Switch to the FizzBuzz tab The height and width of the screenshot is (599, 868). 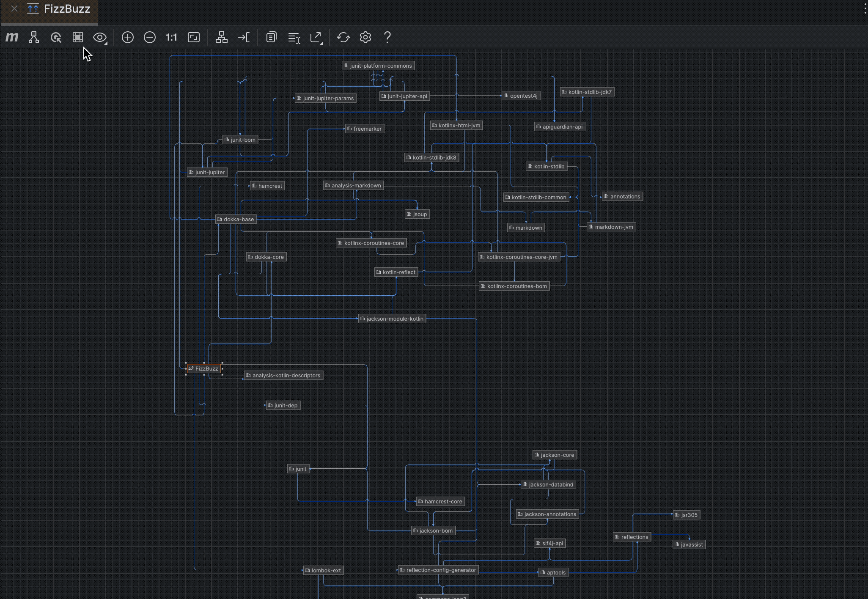[67, 8]
